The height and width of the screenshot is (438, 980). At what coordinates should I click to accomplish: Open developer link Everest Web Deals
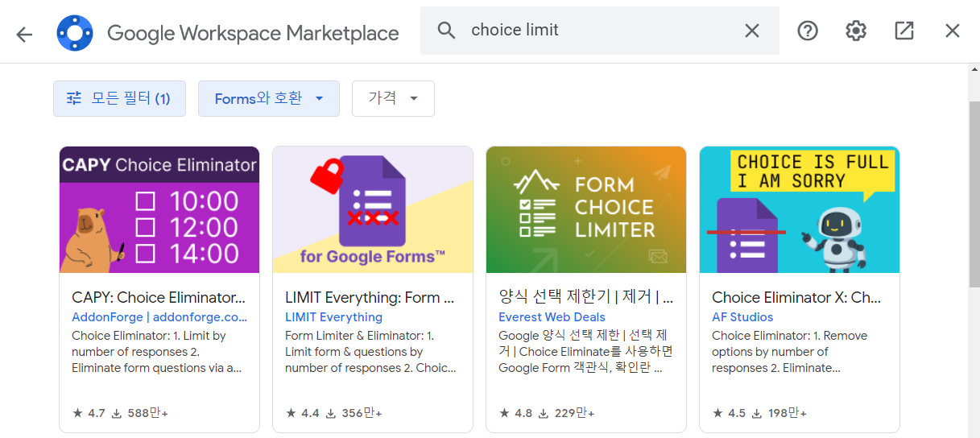[x=552, y=317]
